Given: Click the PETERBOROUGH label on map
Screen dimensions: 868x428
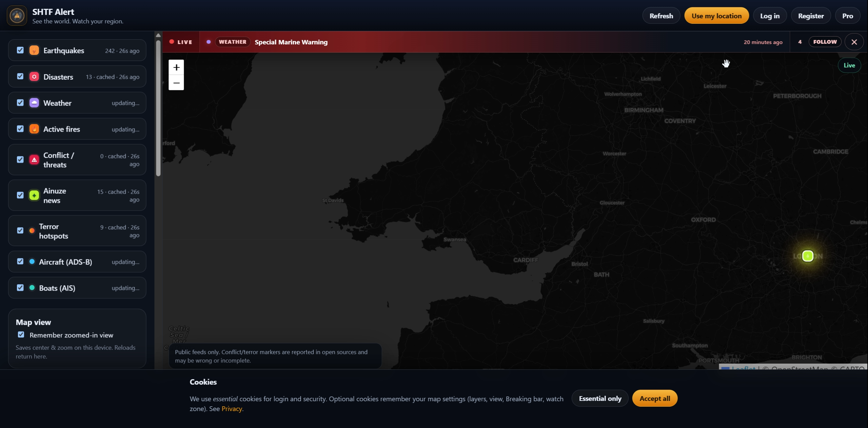Looking at the screenshot, I should 797,96.
